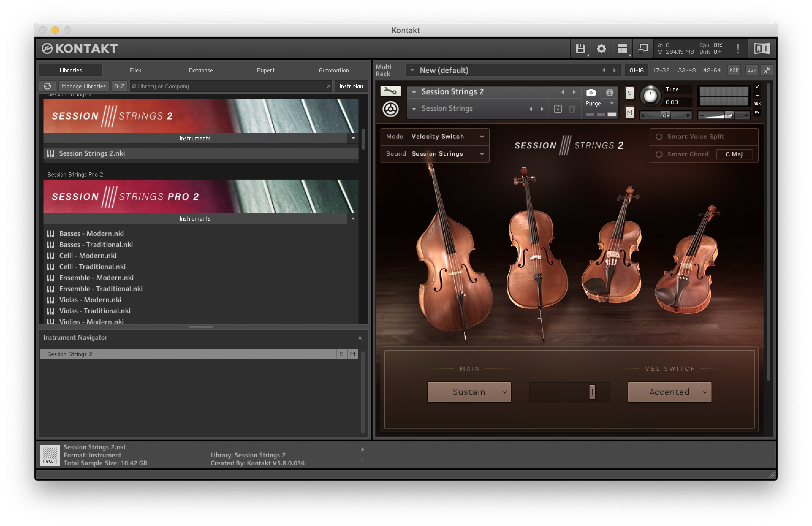Enable Smart Chord
The height and width of the screenshot is (526, 812).
(658, 154)
